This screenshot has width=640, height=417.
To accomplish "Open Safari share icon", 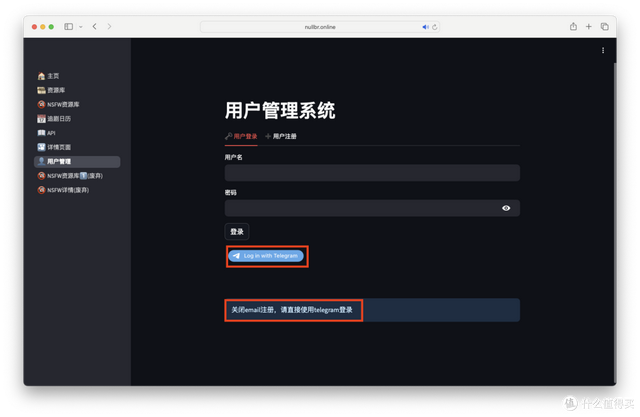I will coord(573,27).
